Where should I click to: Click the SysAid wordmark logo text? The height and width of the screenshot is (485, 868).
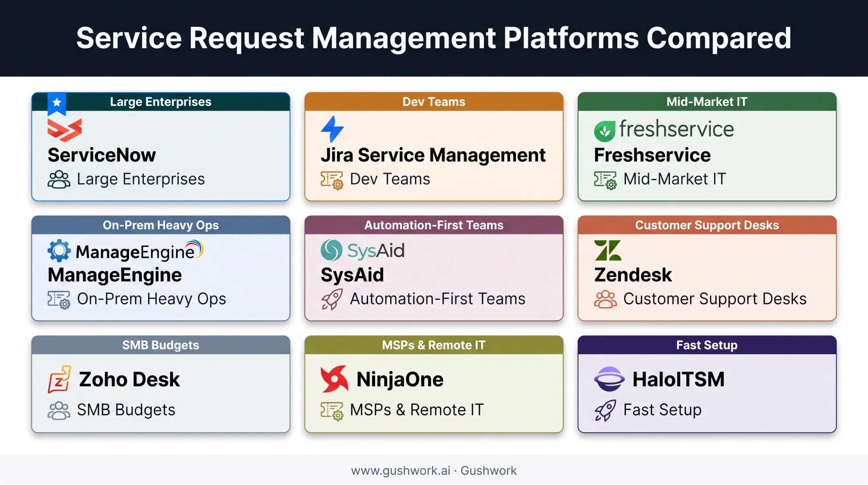click(376, 251)
